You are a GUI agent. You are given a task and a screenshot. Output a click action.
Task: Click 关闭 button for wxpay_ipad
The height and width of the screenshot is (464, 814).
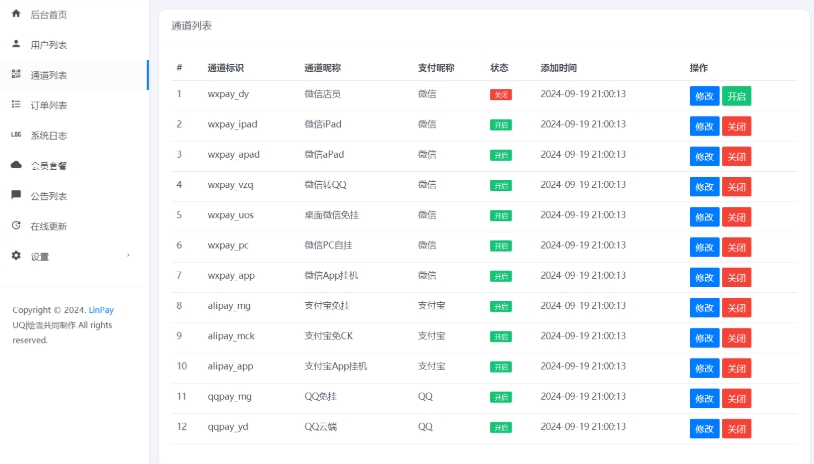coord(736,126)
